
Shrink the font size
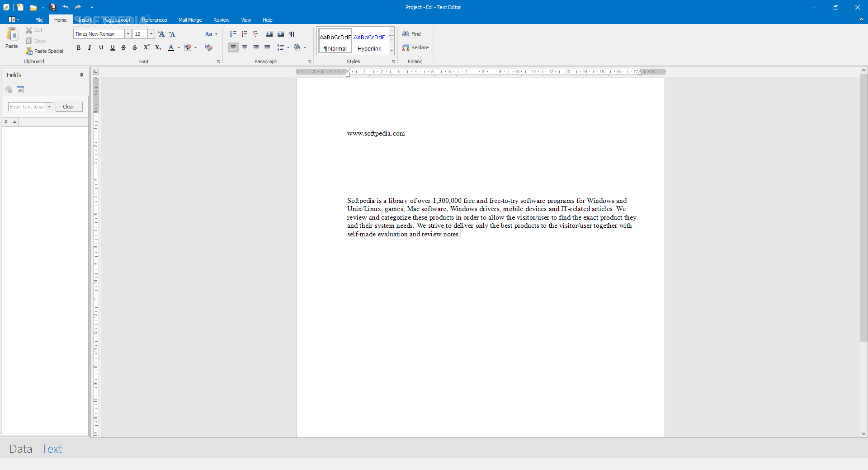172,34
